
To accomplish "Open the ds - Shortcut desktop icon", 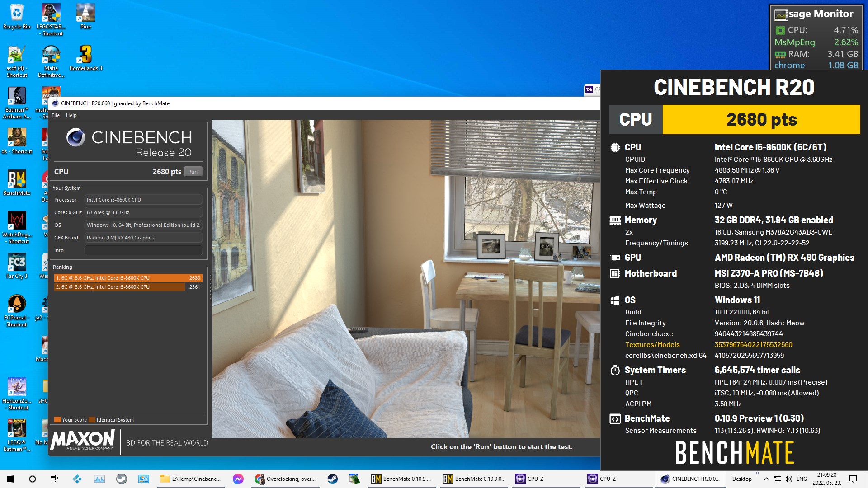I will pos(17,141).
